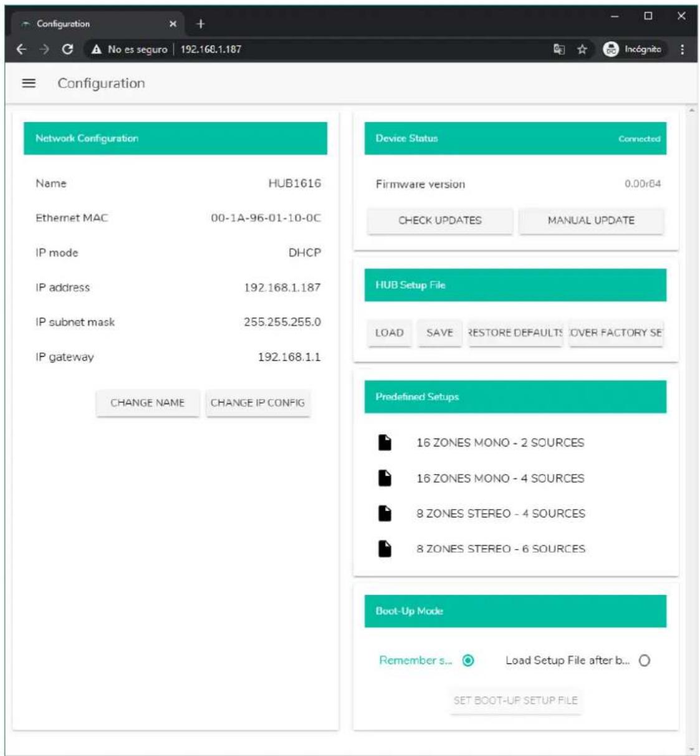
Task: Click the Firmware version label
Action: click(x=420, y=184)
